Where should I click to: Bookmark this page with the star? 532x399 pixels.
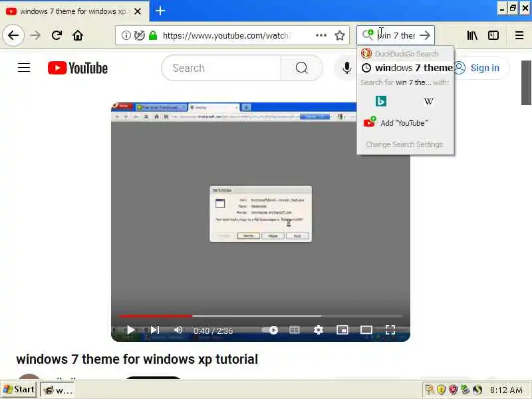click(x=340, y=35)
